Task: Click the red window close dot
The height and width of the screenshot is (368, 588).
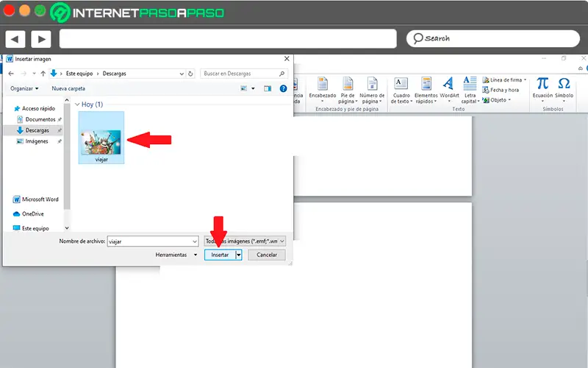Action: point(9,10)
